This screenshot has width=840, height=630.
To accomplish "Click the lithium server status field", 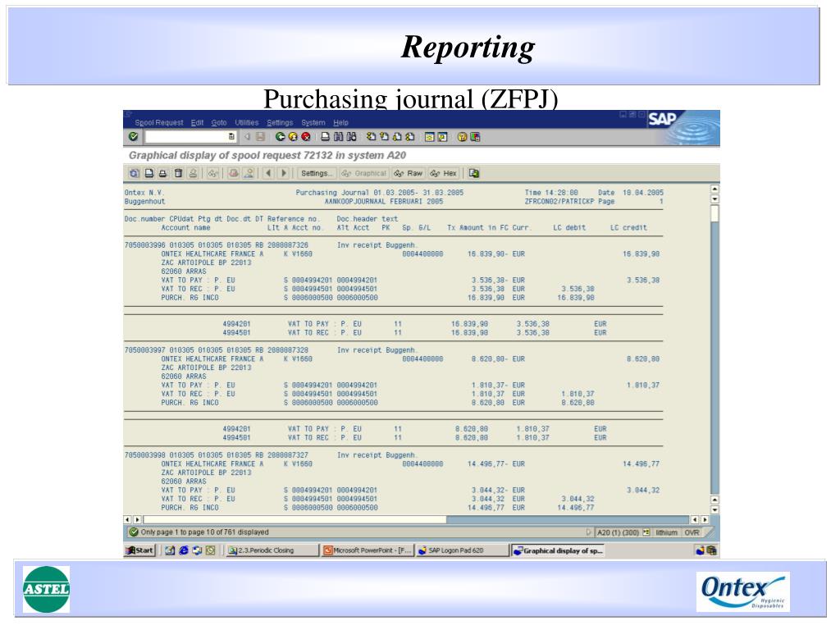I will 666,532.
